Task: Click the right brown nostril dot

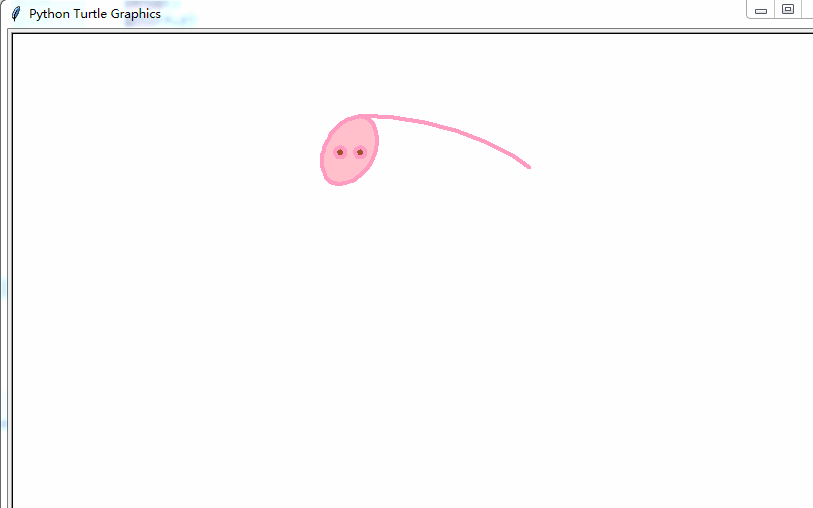Action: click(x=360, y=152)
